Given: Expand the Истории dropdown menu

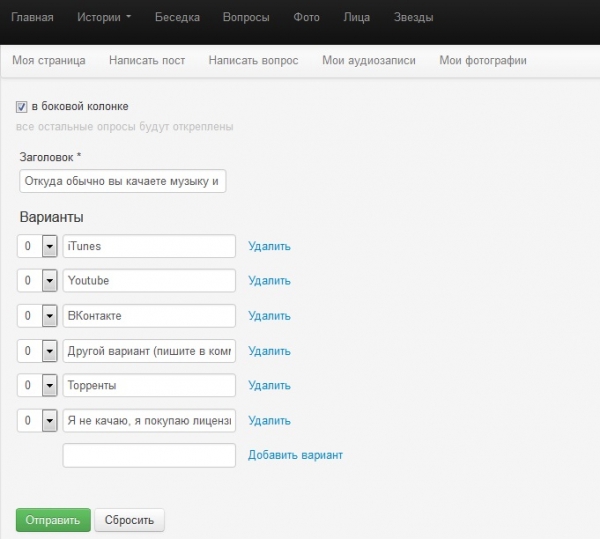Looking at the screenshot, I should 104,17.
